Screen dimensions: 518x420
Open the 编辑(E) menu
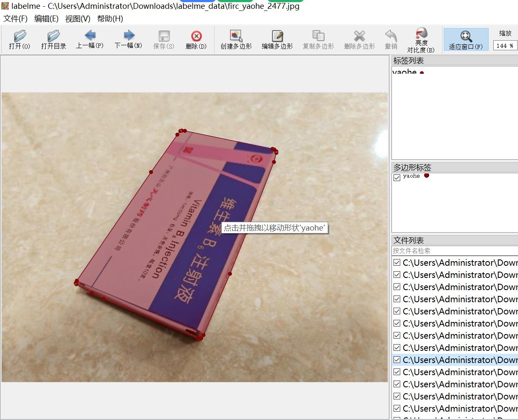click(x=46, y=19)
